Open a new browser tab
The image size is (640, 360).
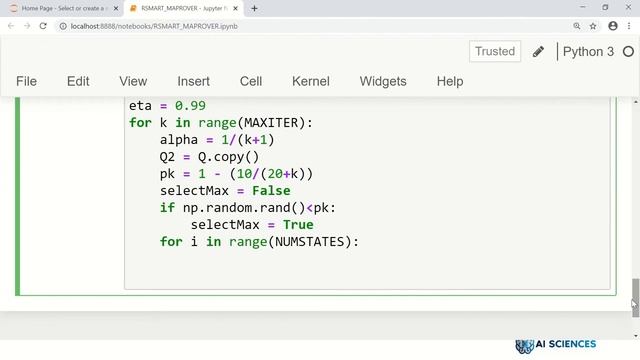point(254,8)
